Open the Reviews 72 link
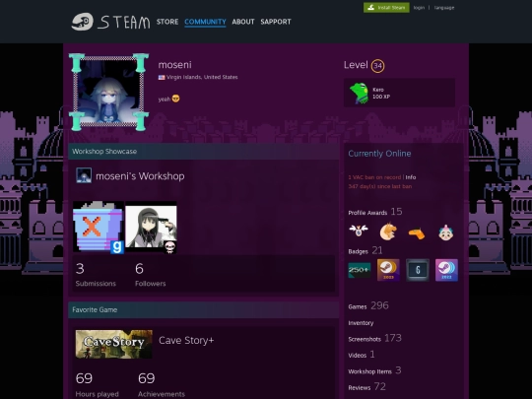The height and width of the screenshot is (399, 532). [x=367, y=387]
